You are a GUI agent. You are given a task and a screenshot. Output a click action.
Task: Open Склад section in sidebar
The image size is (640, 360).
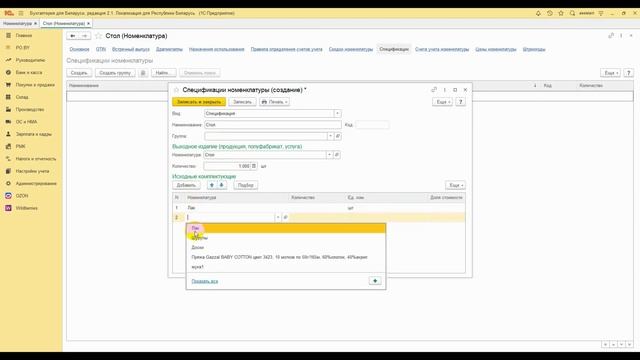pos(22,97)
